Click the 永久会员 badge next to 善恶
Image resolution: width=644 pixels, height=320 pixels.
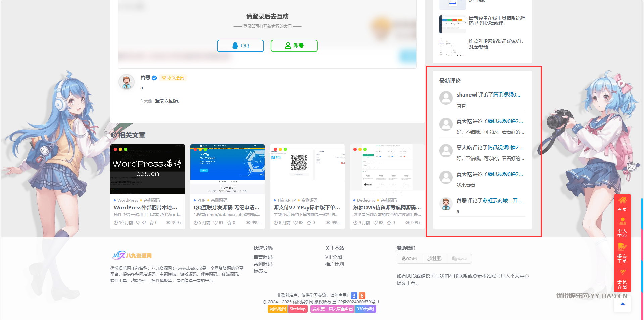coord(173,78)
